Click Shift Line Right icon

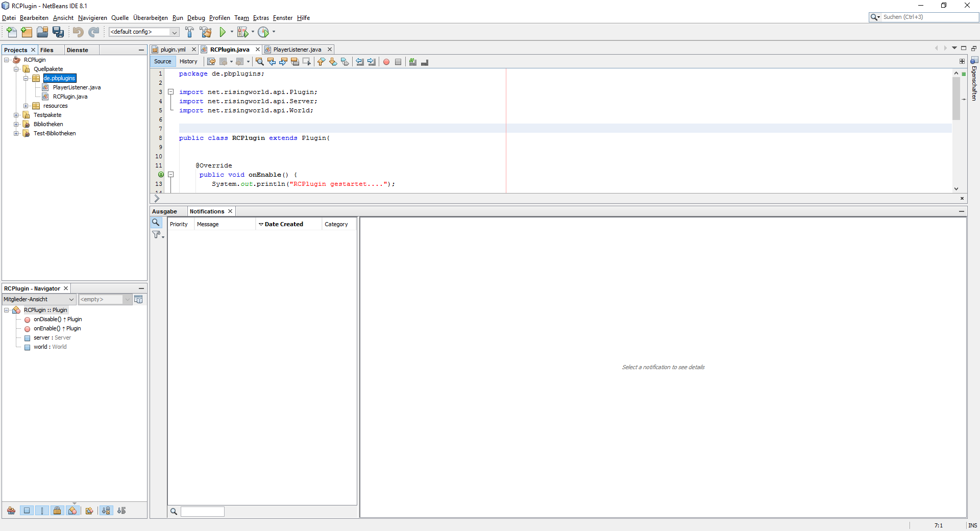coord(372,62)
